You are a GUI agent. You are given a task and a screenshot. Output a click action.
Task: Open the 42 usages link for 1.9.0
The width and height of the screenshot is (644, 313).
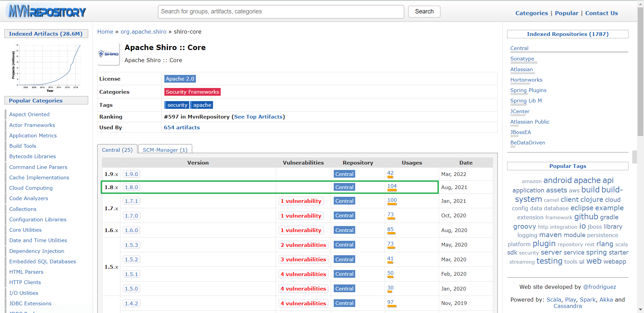click(x=390, y=173)
